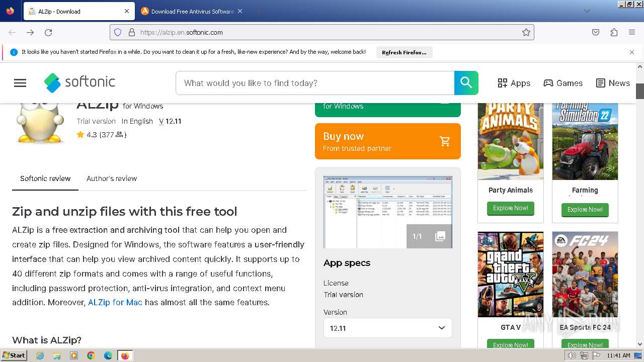
Task: Click Explore Now under GTA V
Action: [x=511, y=344]
